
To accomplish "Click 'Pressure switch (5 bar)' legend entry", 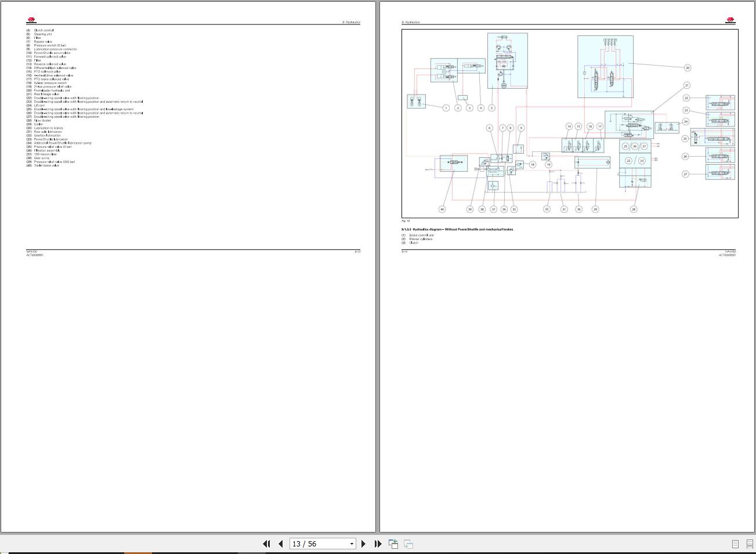I will point(50,45).
